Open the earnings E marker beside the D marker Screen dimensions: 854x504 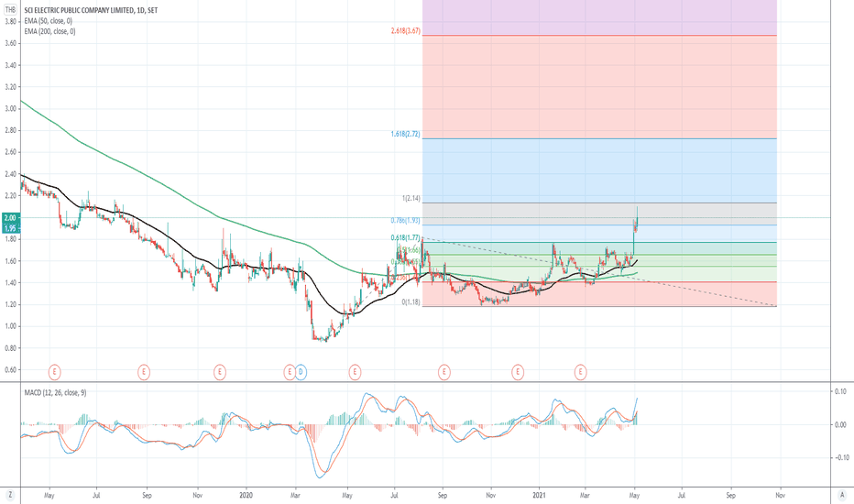pyautogui.click(x=290, y=372)
